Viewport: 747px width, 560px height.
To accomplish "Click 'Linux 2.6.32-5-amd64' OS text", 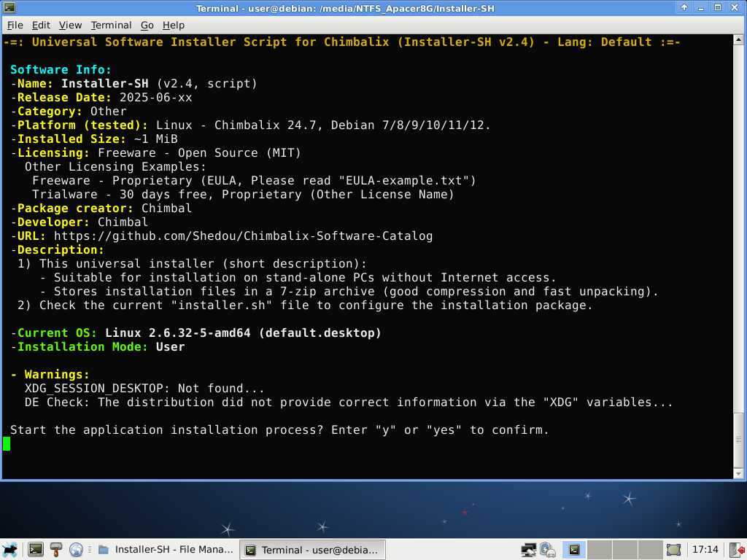I will 178,332.
